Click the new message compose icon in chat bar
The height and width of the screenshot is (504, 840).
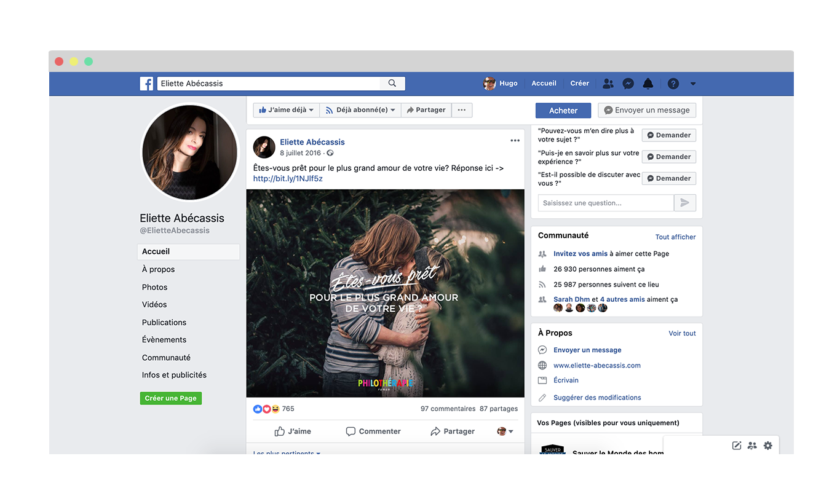(736, 446)
